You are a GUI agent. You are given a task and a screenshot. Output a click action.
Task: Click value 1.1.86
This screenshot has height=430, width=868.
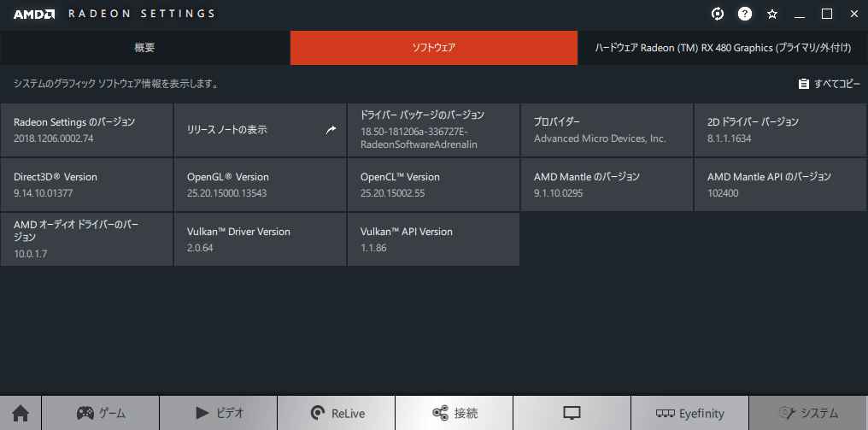[373, 248]
